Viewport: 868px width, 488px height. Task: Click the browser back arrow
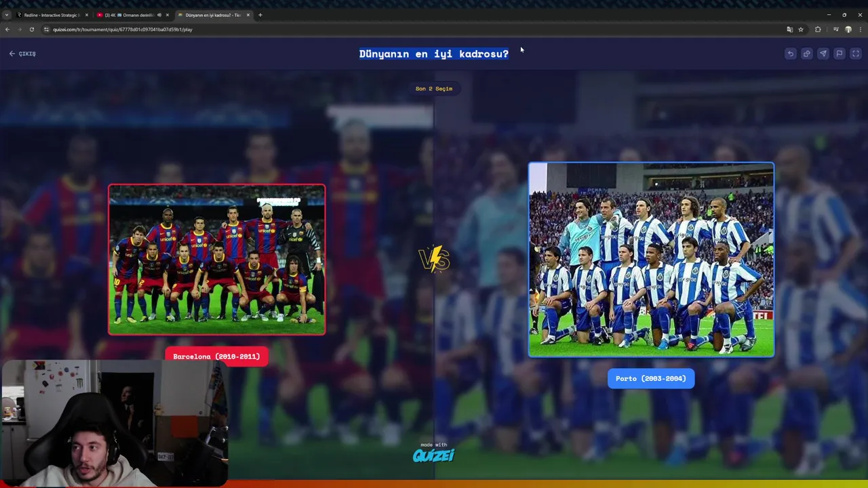(7, 29)
